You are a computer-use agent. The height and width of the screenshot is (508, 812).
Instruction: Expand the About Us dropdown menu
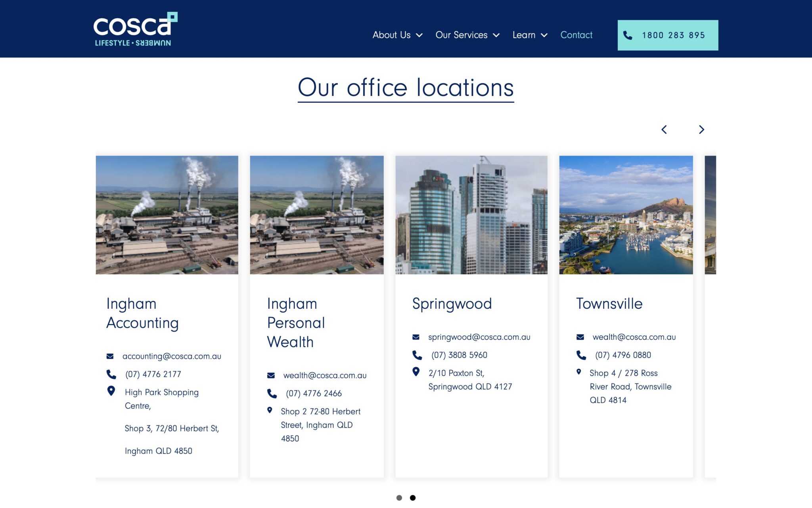[x=397, y=35]
